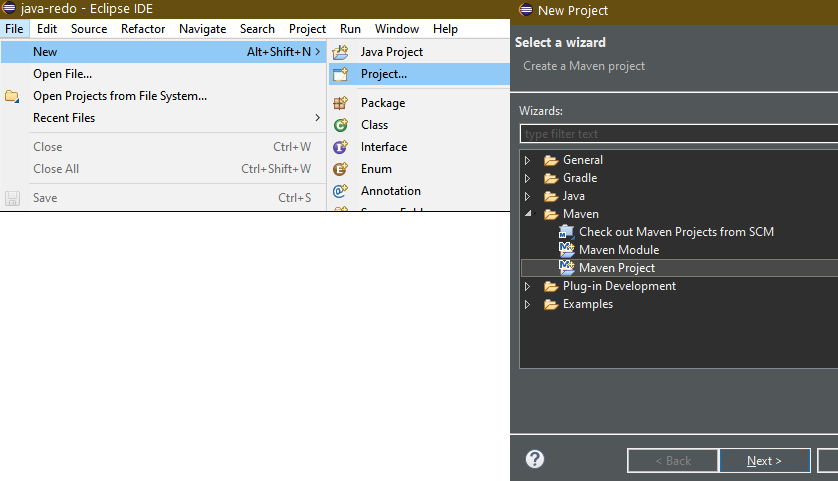Click the Alt+Shift+N shortcut text
Screen dimensions: 838x481
pos(278,52)
